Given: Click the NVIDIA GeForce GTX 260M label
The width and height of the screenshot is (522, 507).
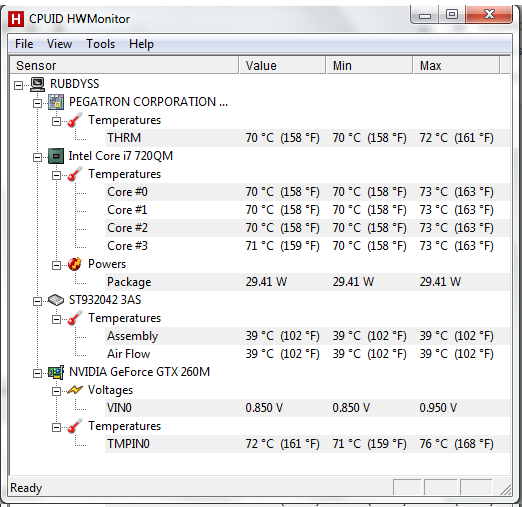Looking at the screenshot, I should [x=139, y=372].
